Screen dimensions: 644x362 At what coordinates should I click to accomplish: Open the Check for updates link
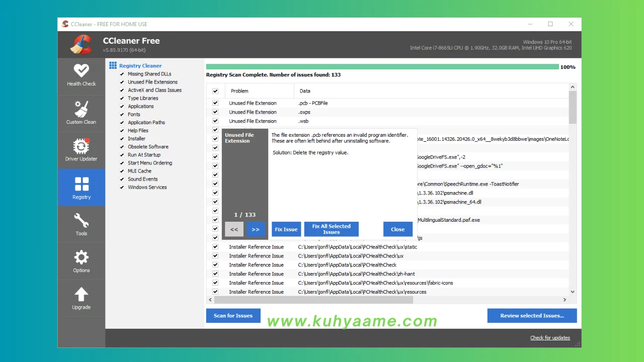click(x=550, y=338)
